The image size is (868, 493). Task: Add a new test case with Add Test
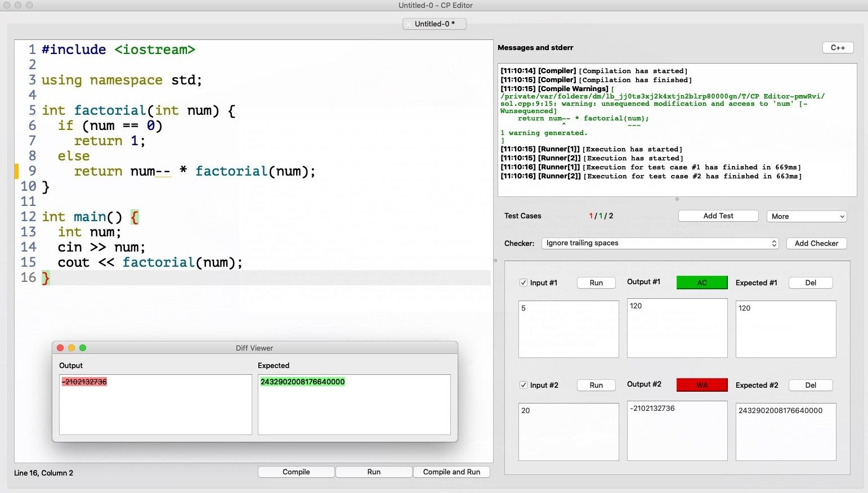[x=718, y=216]
